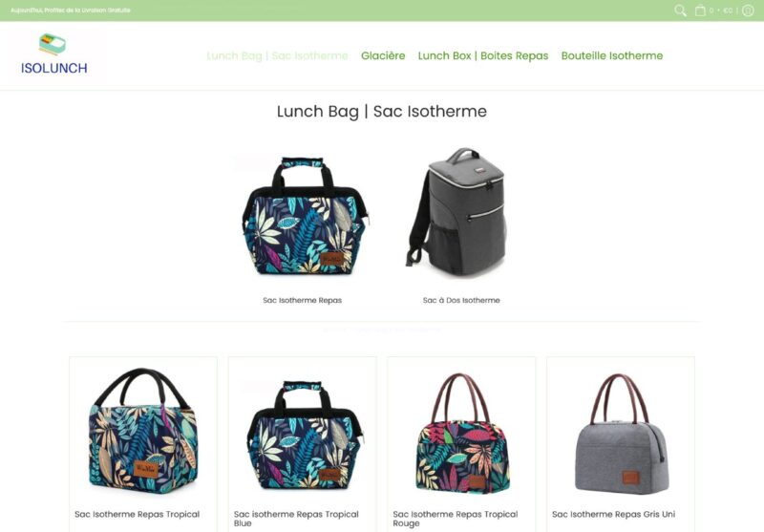Select the Tropical Rouge bag product image
Viewport: 764px width, 532px height.
coord(462,433)
